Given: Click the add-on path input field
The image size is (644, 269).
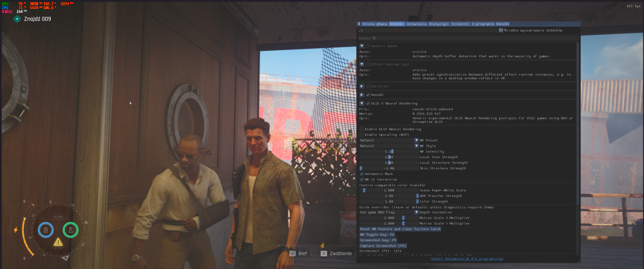Looking at the screenshot, I should pyautogui.click(x=427, y=30).
